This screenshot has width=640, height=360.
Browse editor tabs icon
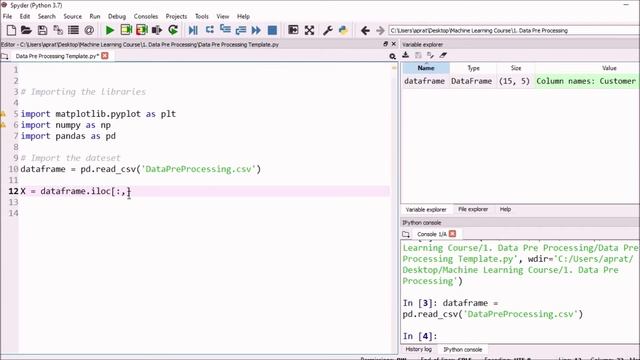point(5,56)
